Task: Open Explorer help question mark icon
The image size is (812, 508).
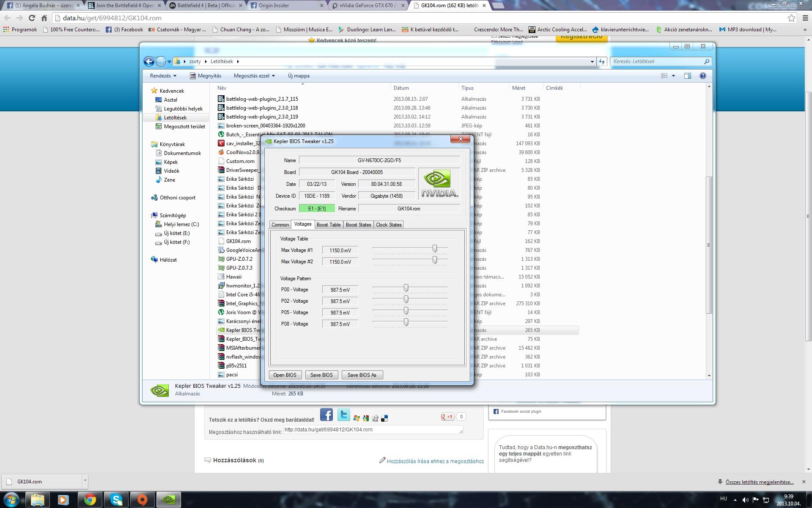Action: pyautogui.click(x=702, y=76)
